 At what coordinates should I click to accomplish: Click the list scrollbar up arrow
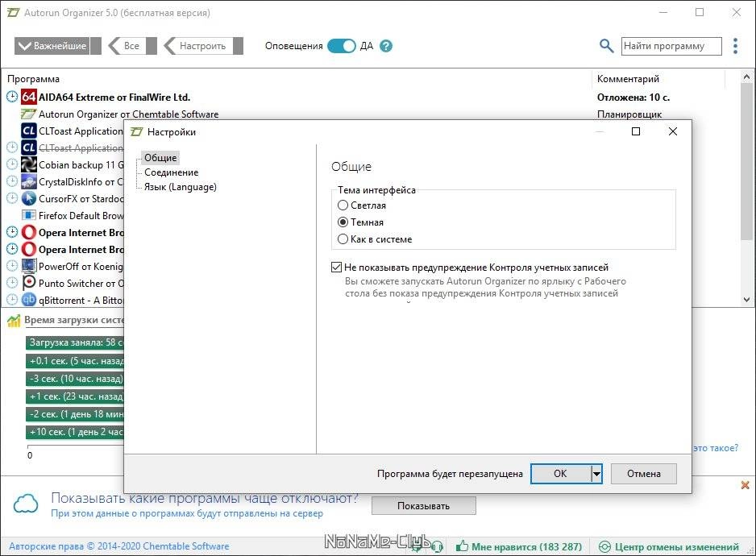coord(746,77)
